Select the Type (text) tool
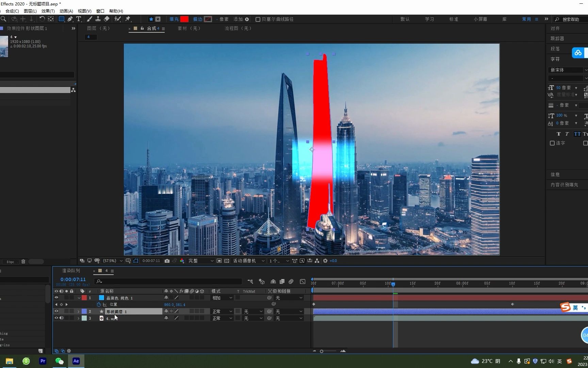This screenshot has height=368, width=588. point(79,19)
